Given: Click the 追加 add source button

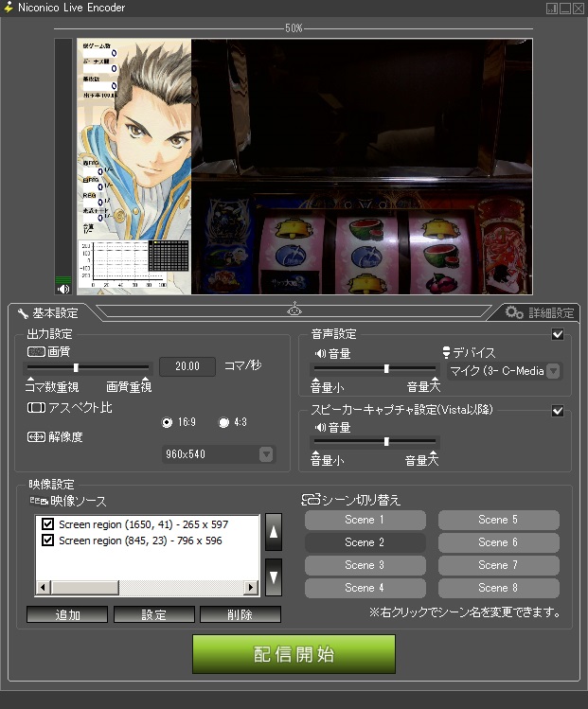Looking at the screenshot, I should tap(67, 614).
